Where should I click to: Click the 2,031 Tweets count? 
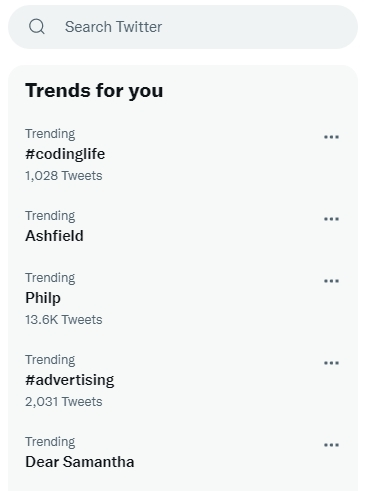tap(64, 402)
